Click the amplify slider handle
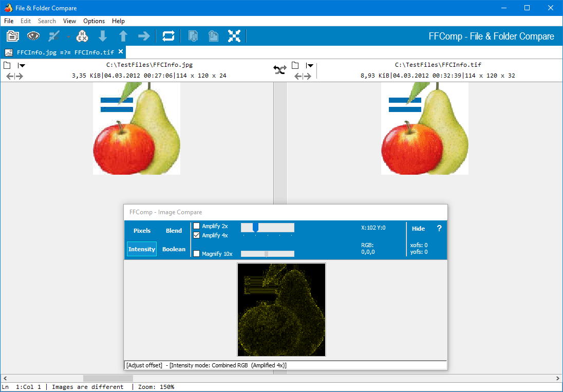The height and width of the screenshot is (392, 563). 255,228
